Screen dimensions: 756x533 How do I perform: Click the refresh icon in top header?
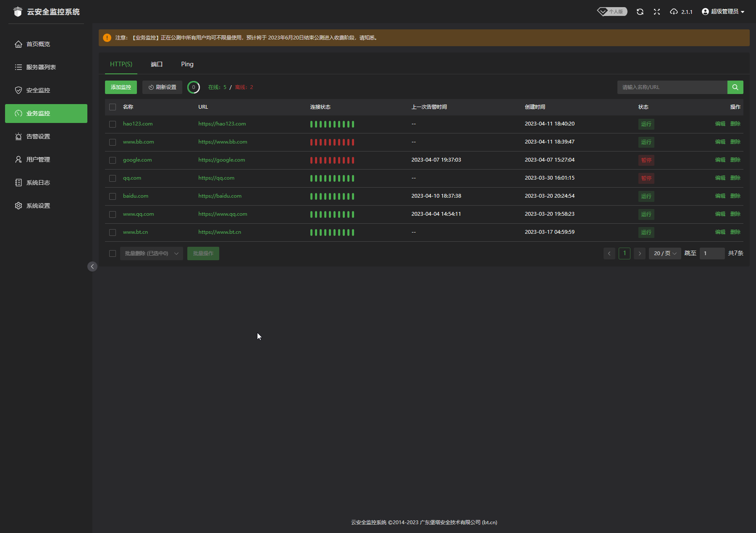click(640, 12)
